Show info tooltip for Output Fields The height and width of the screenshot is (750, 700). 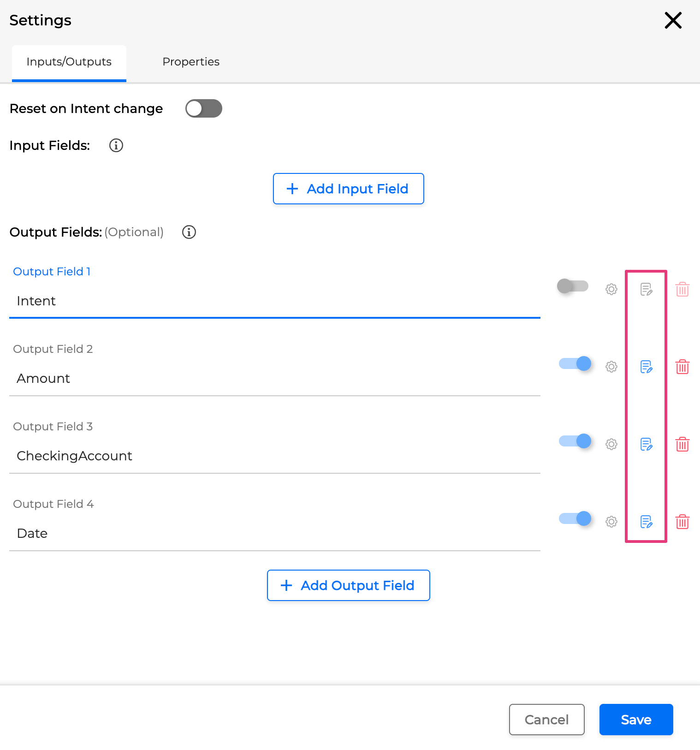189,232
